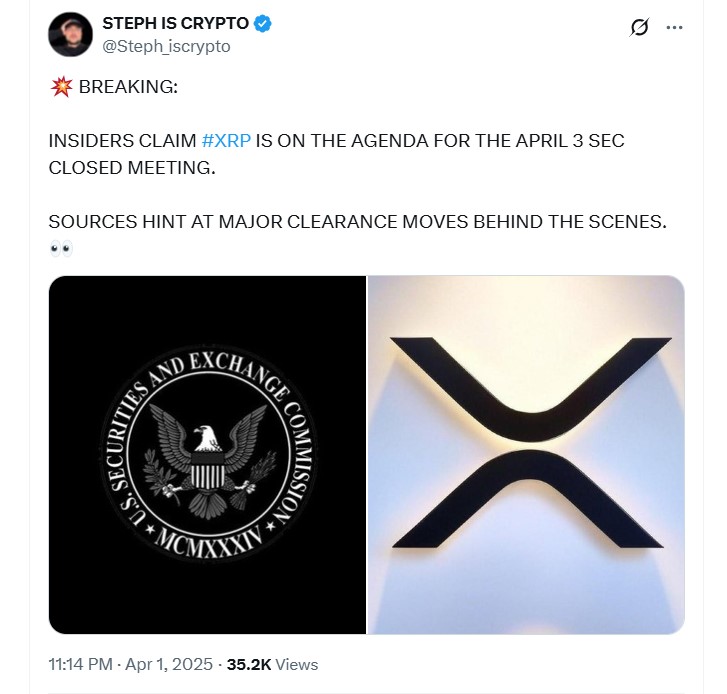Open the @Steph_iscrypto handle link
The image size is (727, 694).
[x=166, y=46]
